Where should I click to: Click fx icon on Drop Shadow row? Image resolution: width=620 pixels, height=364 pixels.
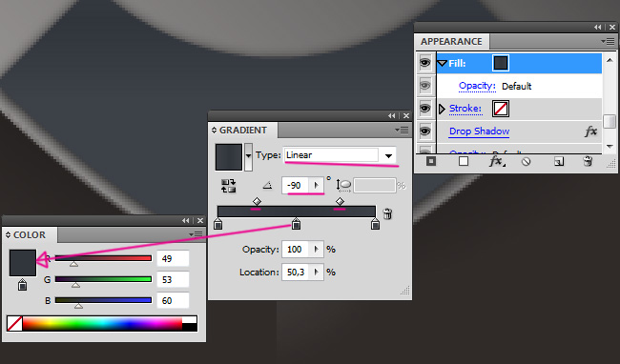(x=590, y=131)
